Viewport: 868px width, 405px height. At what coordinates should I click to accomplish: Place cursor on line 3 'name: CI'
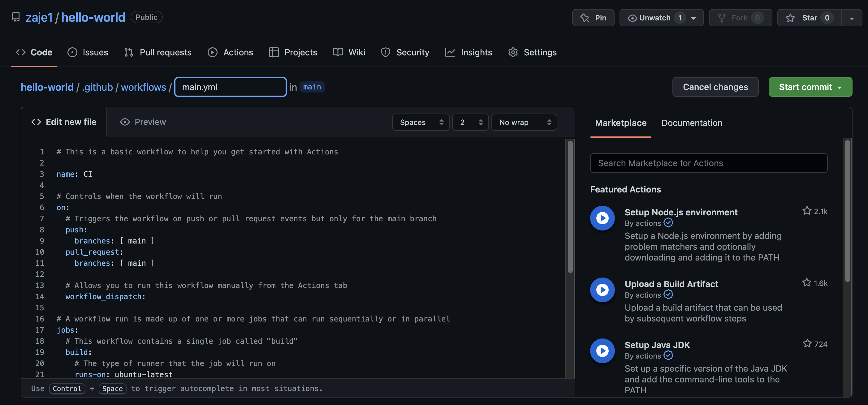(x=75, y=174)
